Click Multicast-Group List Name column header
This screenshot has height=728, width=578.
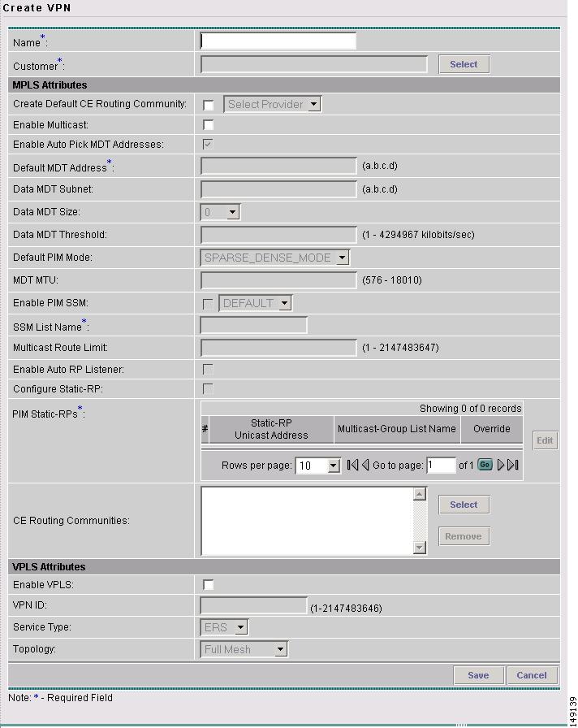pyautogui.click(x=397, y=429)
